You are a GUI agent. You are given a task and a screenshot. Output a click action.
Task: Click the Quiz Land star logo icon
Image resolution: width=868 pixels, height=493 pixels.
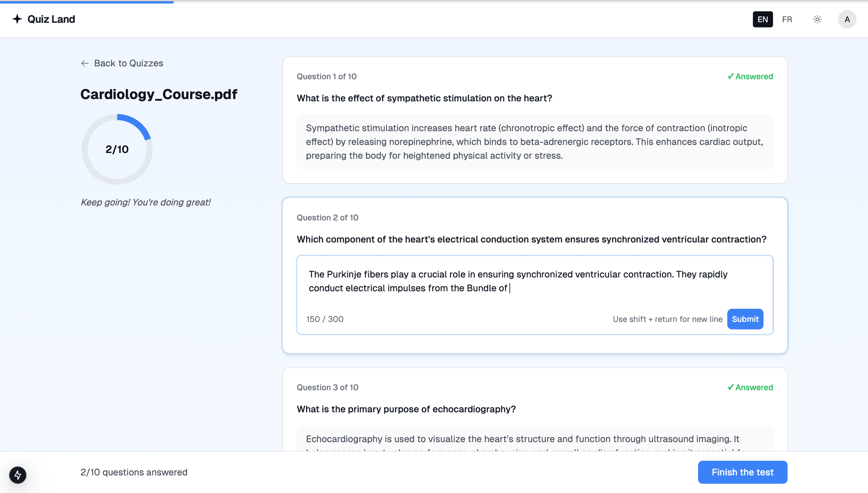(x=17, y=19)
